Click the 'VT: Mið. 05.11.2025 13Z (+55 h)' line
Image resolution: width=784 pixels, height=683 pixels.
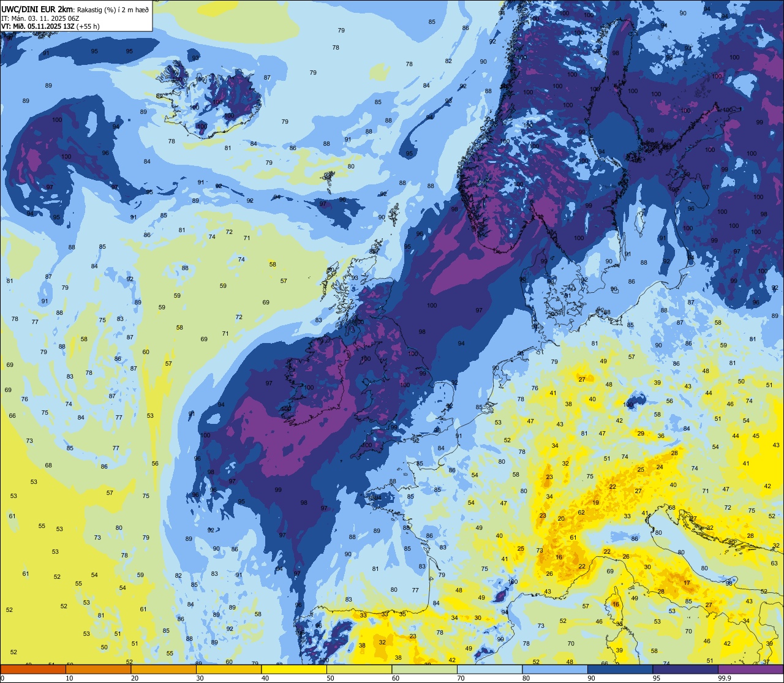50,26
